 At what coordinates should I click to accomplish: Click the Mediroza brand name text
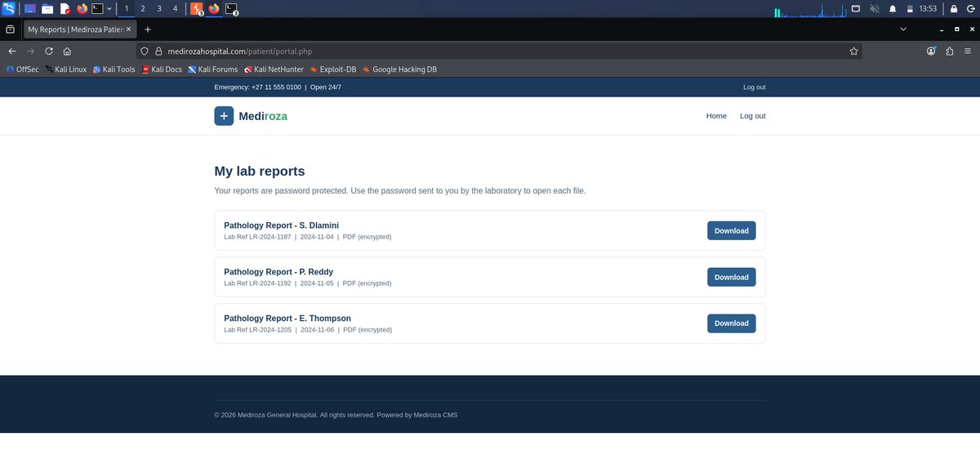pyautogui.click(x=263, y=116)
